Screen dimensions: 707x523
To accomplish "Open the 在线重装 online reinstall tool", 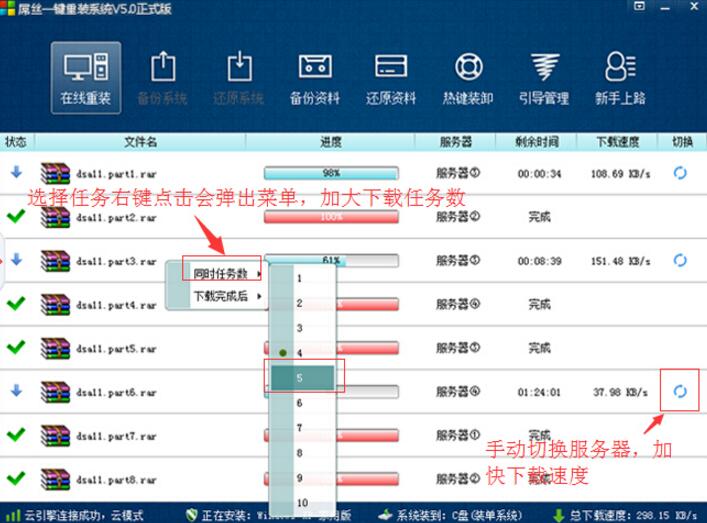I will tap(85, 77).
